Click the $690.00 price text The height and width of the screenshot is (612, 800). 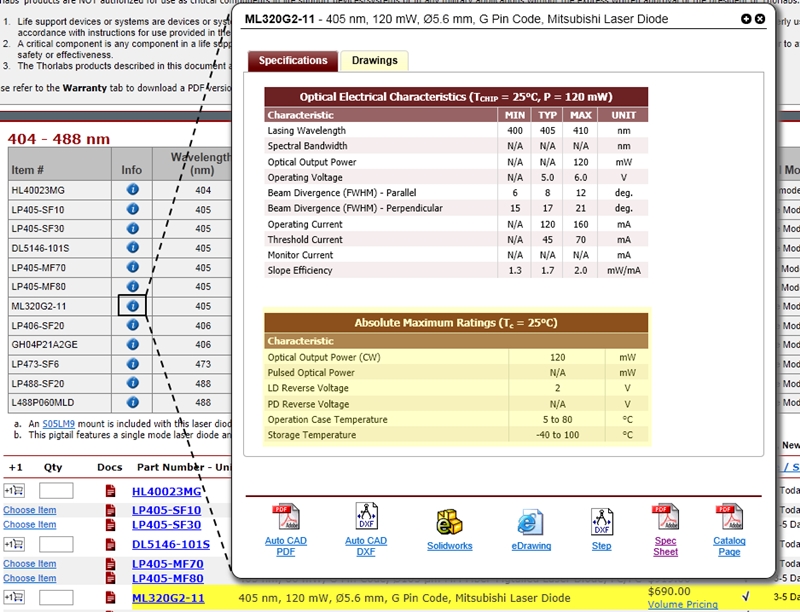[x=669, y=592]
